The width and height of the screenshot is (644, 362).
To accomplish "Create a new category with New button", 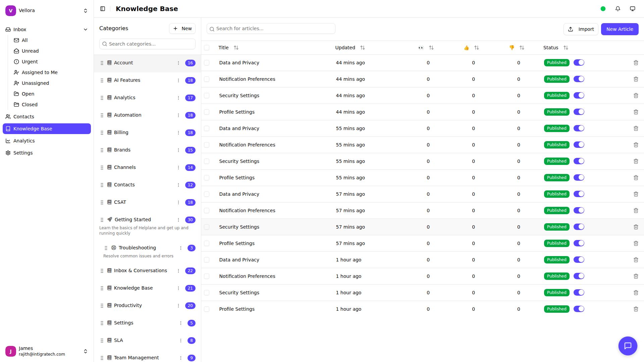I will [x=182, y=28].
